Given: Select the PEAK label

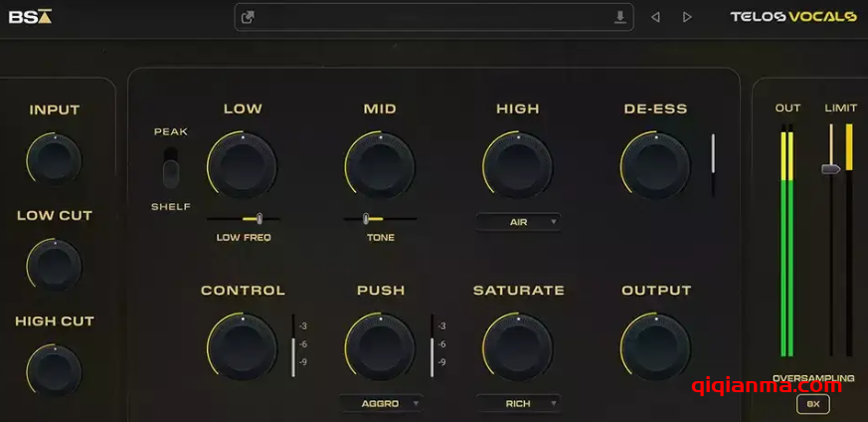Looking at the screenshot, I should (x=171, y=131).
